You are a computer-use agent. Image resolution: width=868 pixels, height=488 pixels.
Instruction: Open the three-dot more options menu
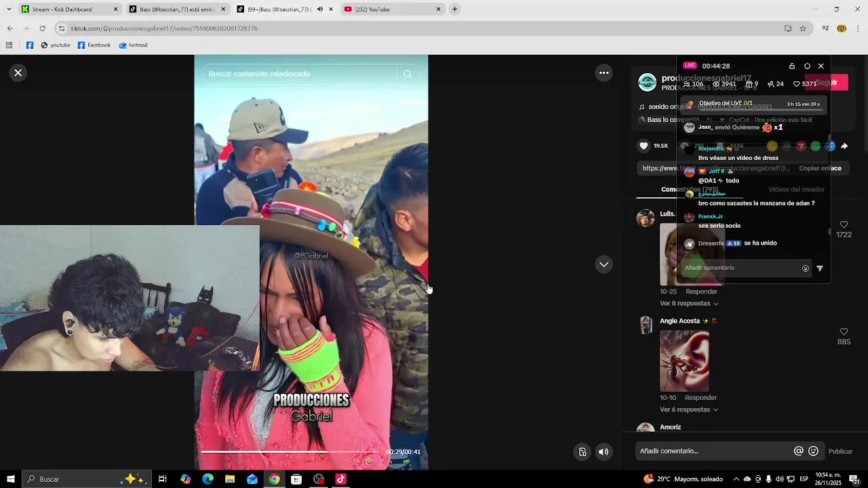(604, 73)
